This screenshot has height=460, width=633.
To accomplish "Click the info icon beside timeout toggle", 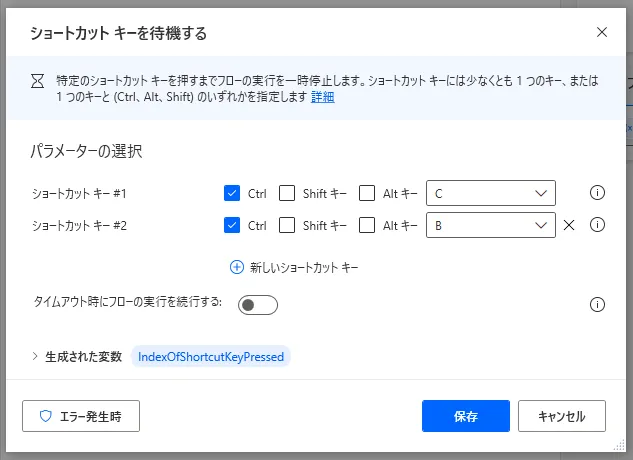I will pos(597,305).
